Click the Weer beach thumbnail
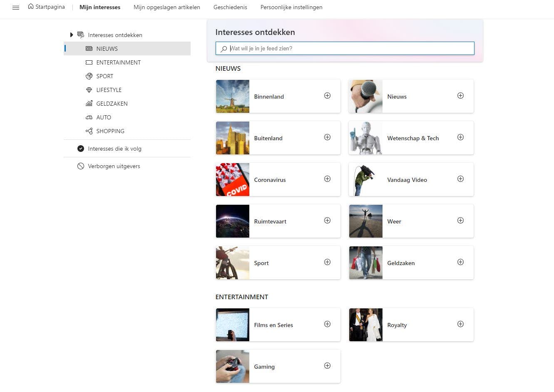This screenshot has width=554, height=392. (366, 221)
